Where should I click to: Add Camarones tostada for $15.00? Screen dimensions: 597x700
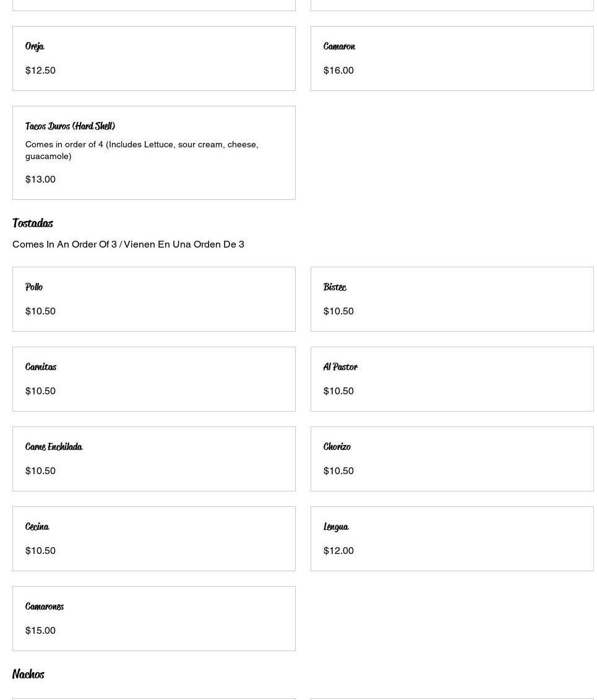click(x=153, y=618)
